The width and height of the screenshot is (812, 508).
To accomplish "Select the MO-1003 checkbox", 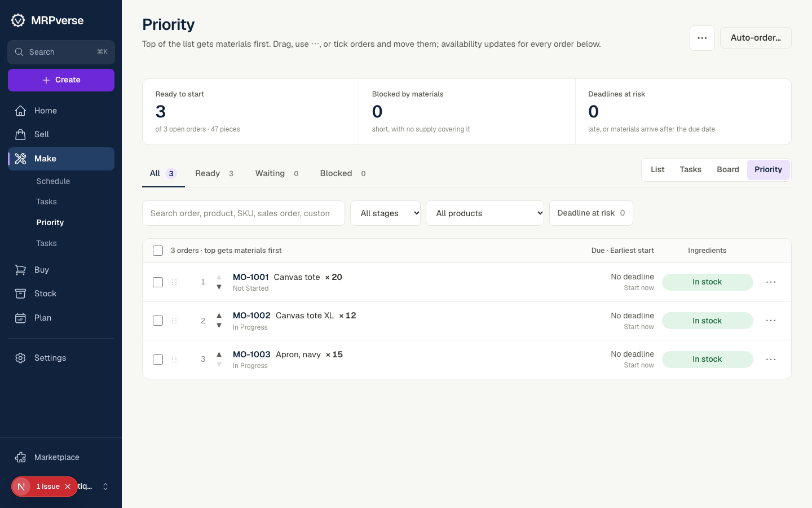I will tap(158, 360).
